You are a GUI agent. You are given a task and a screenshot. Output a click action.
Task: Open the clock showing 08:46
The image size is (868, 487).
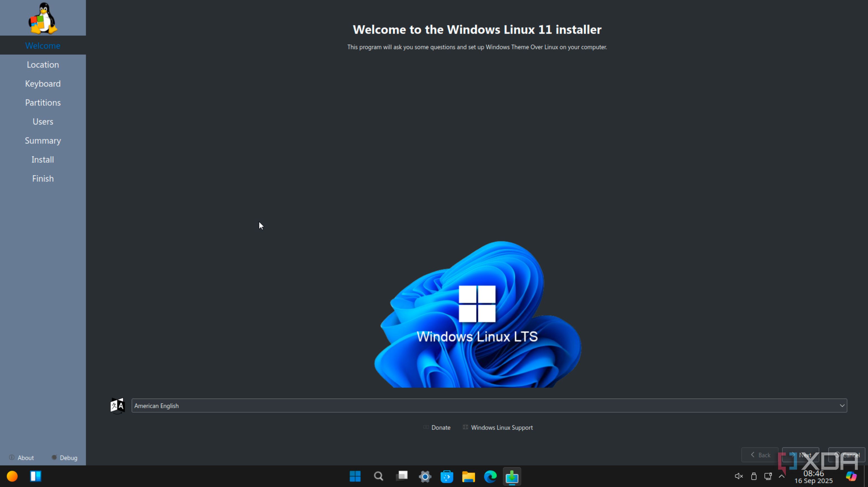813,477
